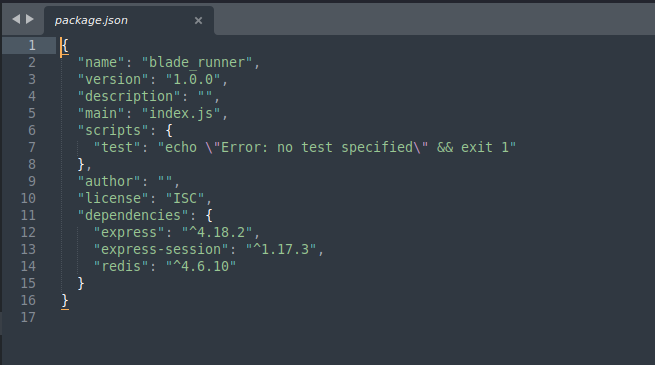Click the "express-session" version string
655x365 pixels.
coord(281,249)
